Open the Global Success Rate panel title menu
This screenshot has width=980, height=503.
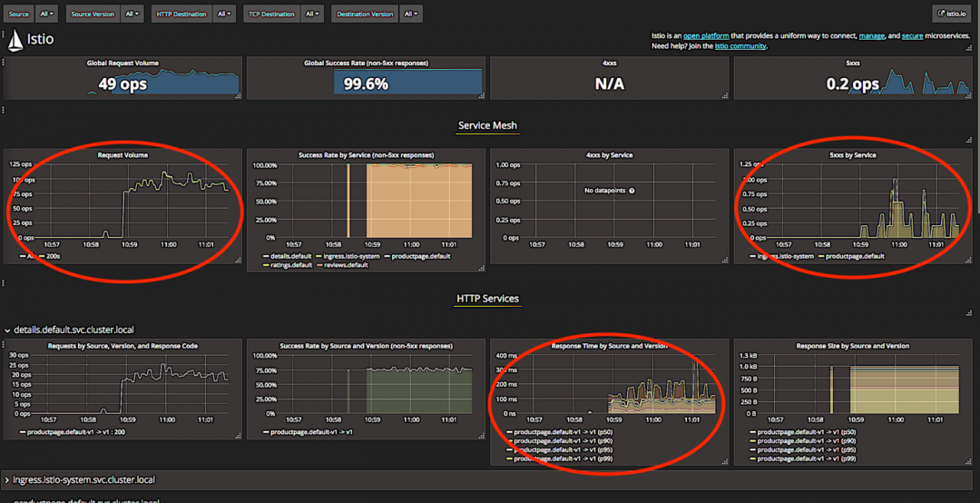coord(366,63)
